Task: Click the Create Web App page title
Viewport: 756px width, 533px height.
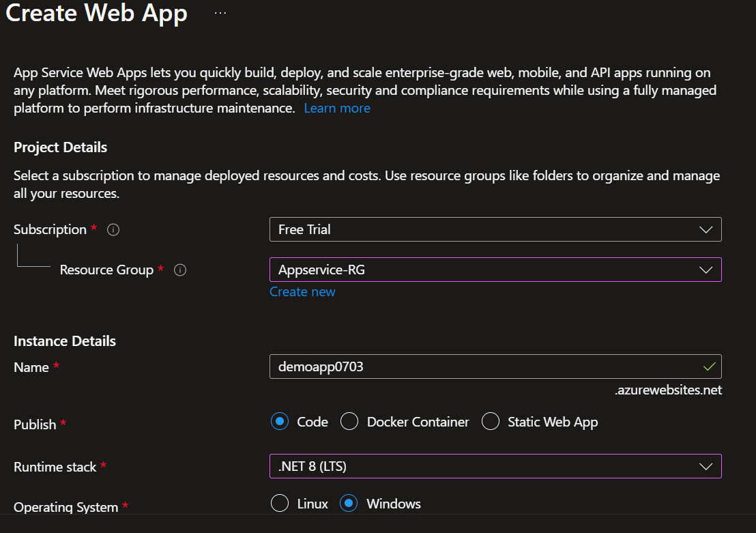Action: [x=96, y=14]
